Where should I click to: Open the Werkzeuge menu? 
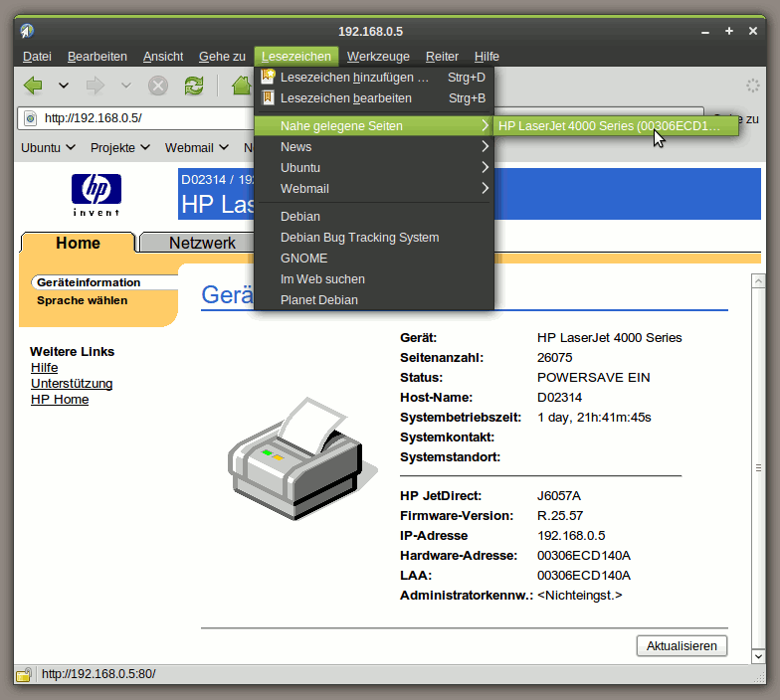click(378, 56)
